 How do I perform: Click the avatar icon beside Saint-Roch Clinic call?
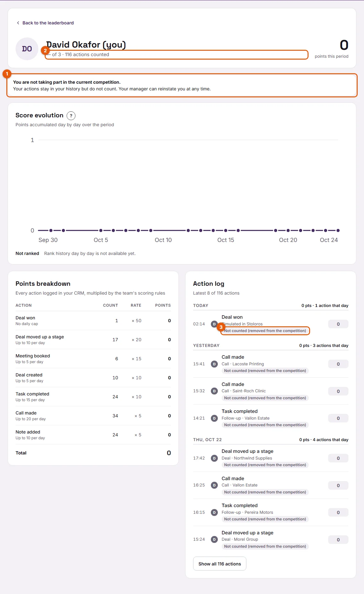(214, 391)
